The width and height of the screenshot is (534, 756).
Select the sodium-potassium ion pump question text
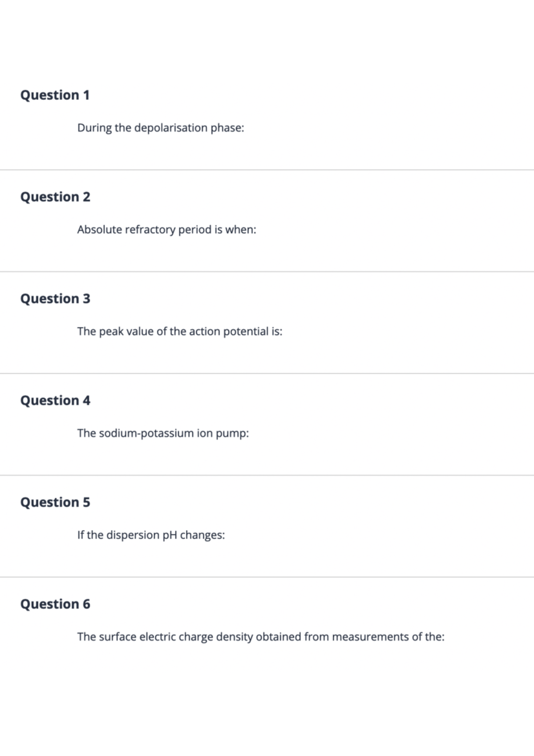pyautogui.click(x=163, y=433)
